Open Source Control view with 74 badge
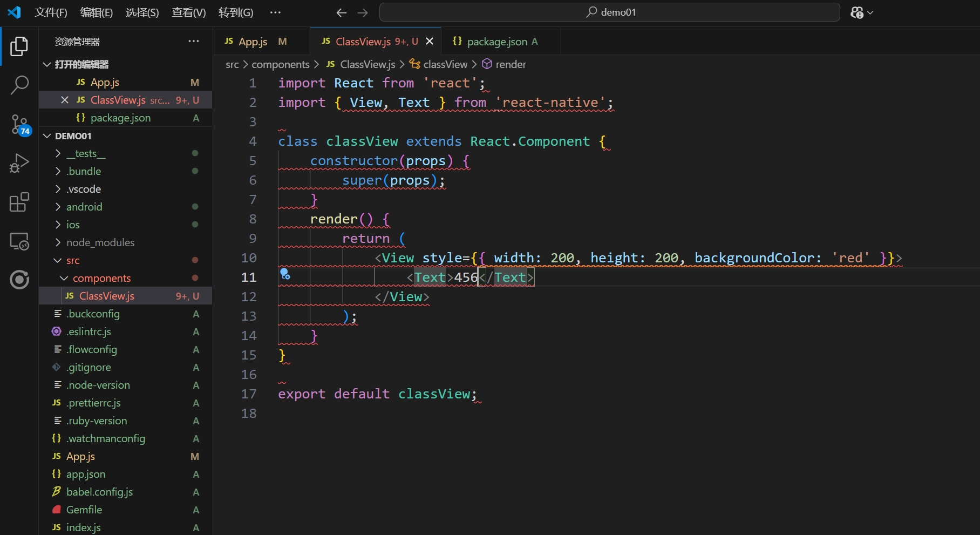 pos(19,124)
